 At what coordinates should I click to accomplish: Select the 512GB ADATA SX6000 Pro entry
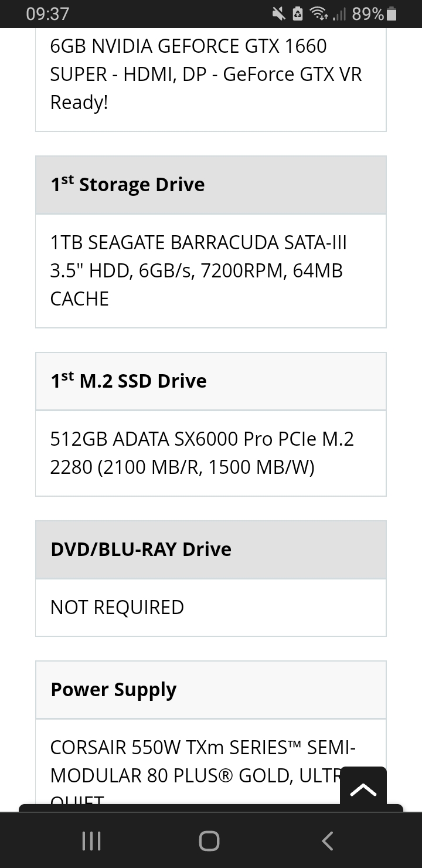point(211,453)
